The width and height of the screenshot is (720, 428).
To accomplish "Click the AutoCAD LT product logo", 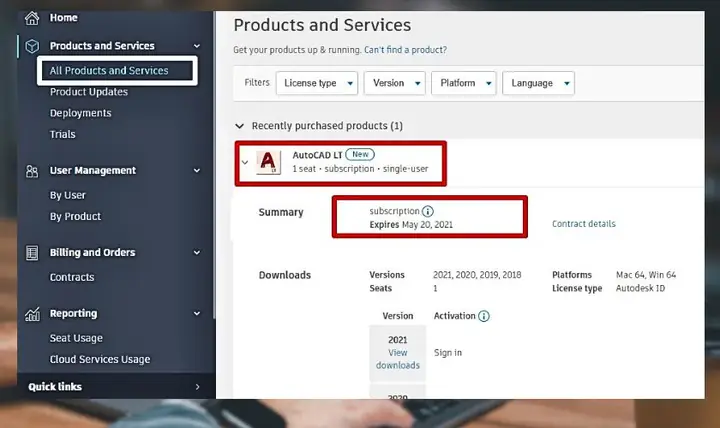I will point(268,163).
